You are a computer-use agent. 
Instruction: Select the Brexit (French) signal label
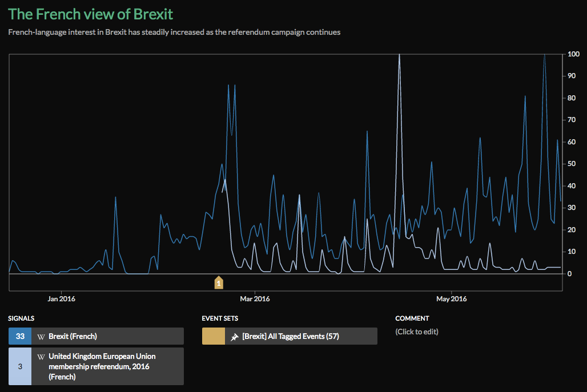coord(73,337)
